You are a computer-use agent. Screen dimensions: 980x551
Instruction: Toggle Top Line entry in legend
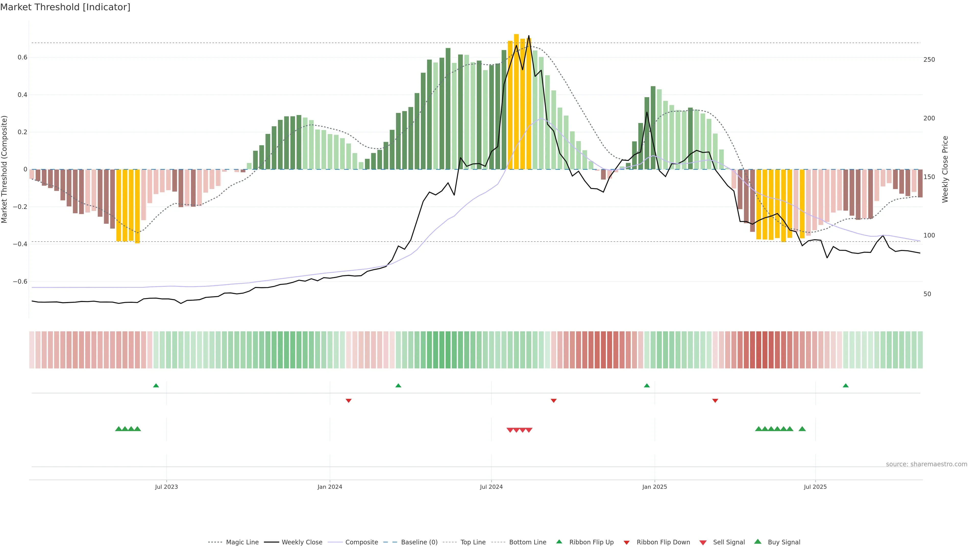pyautogui.click(x=473, y=542)
